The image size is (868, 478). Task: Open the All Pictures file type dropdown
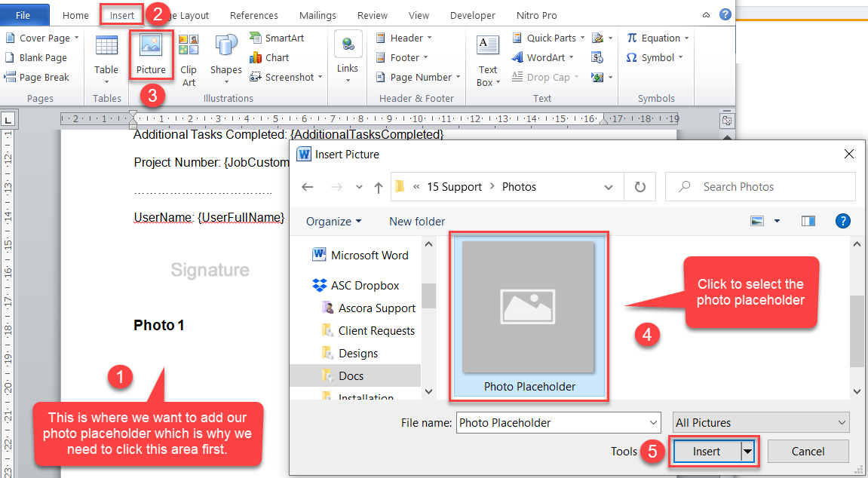point(761,423)
